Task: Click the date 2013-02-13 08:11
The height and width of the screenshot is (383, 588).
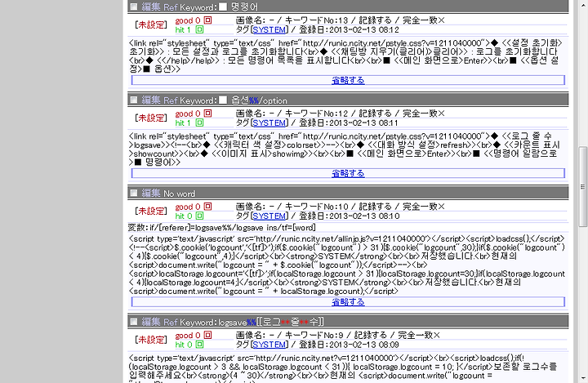Action: pos(363,122)
